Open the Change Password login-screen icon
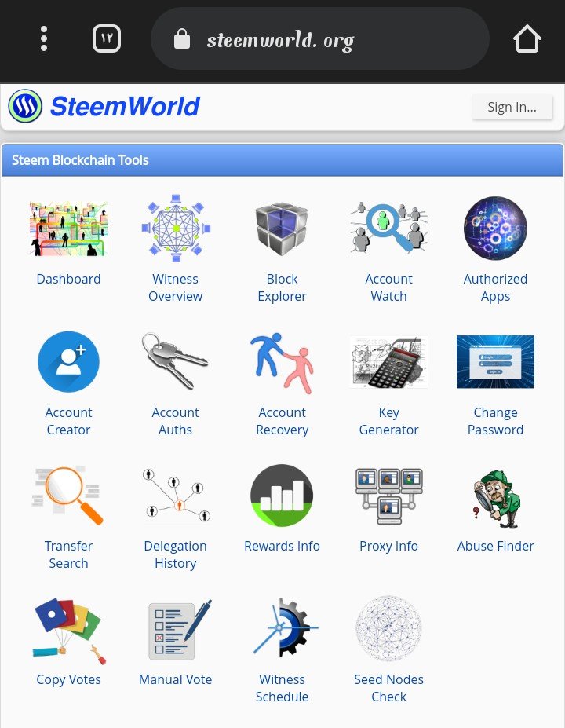The height and width of the screenshot is (728, 565). point(495,362)
